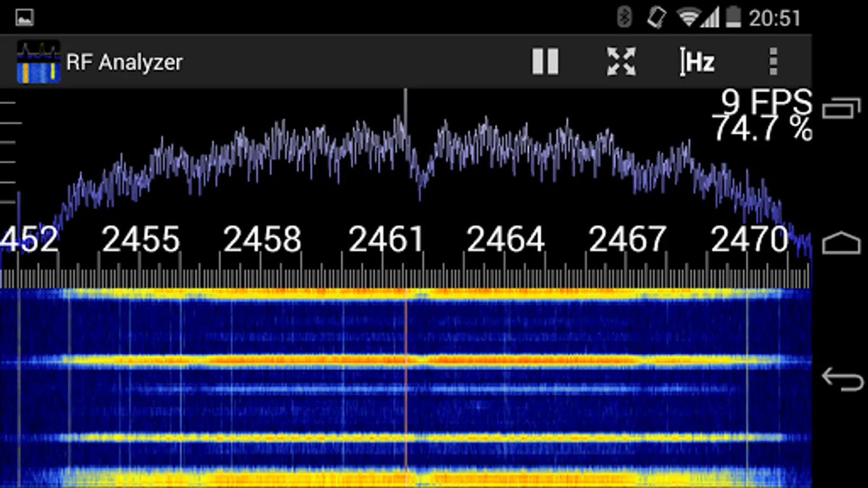Open the three-dot overflow menu

(774, 61)
